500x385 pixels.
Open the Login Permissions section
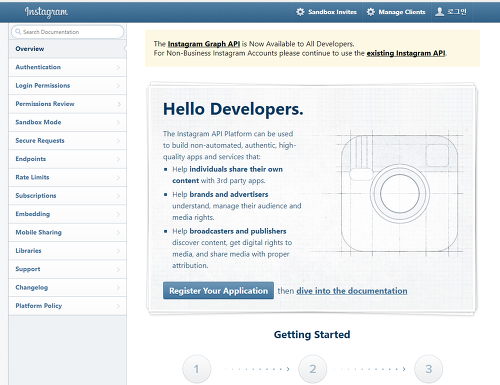click(x=67, y=85)
